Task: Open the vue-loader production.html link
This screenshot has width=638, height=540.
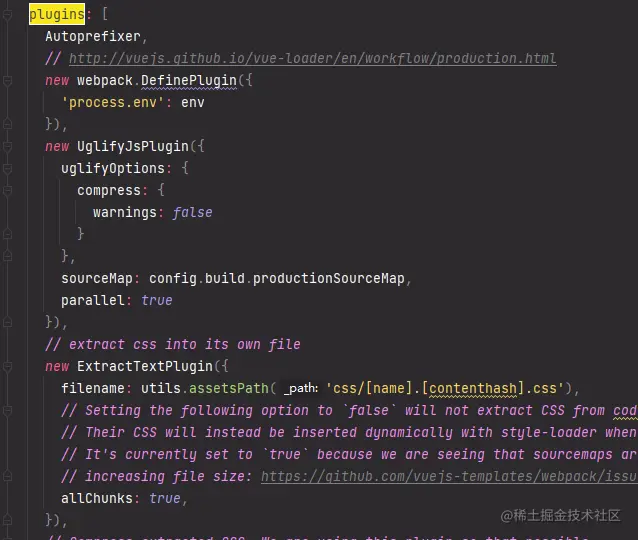Action: click(312, 58)
